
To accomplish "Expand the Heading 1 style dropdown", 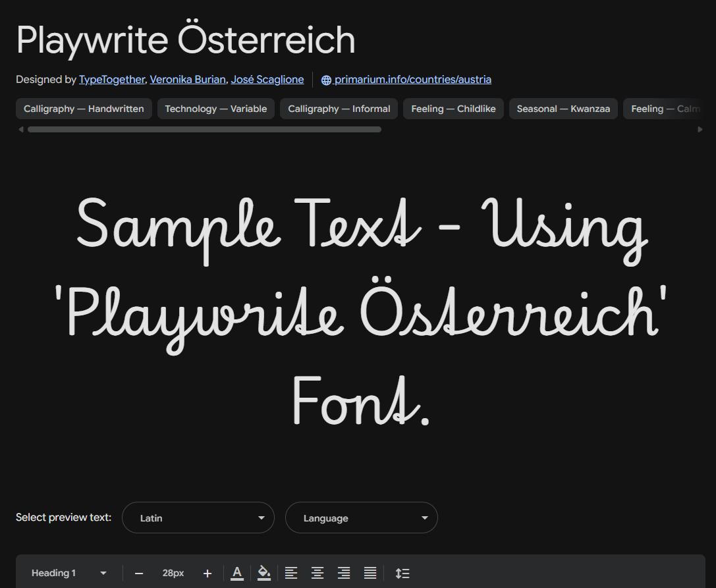I will point(69,573).
